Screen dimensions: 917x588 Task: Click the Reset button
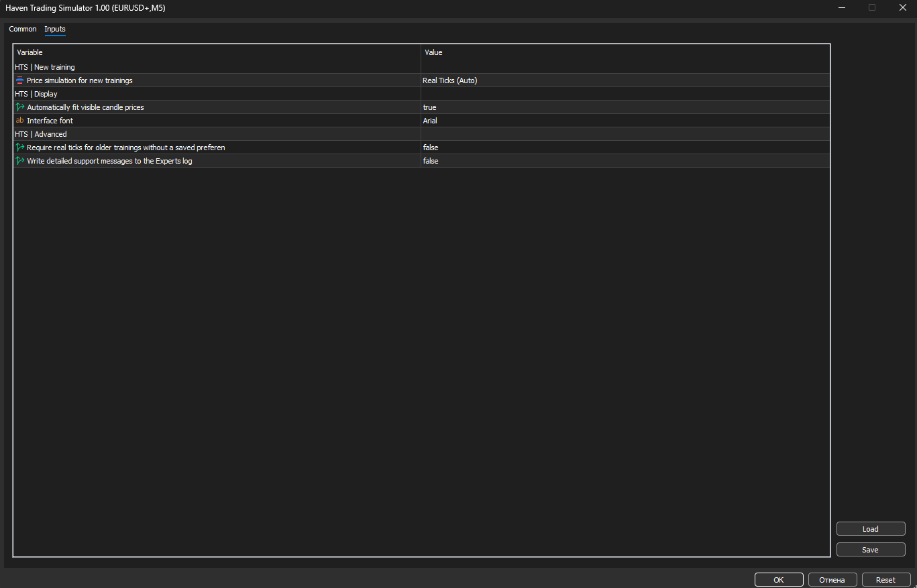(x=885, y=580)
